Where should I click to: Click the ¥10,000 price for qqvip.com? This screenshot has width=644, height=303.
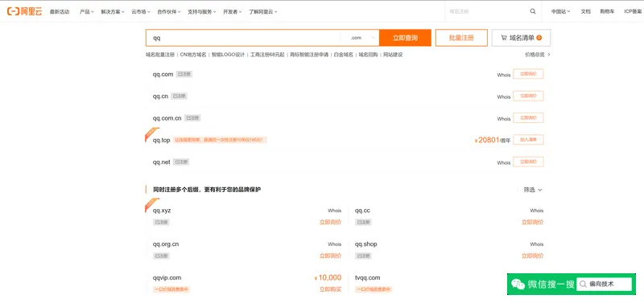coord(328,277)
